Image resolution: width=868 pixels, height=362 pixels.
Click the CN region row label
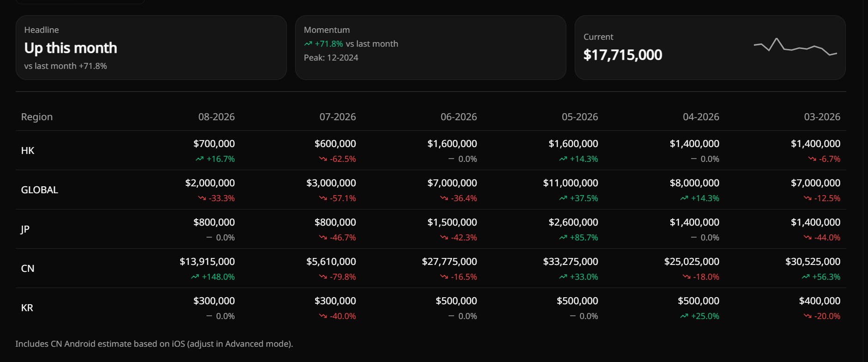[x=28, y=269]
